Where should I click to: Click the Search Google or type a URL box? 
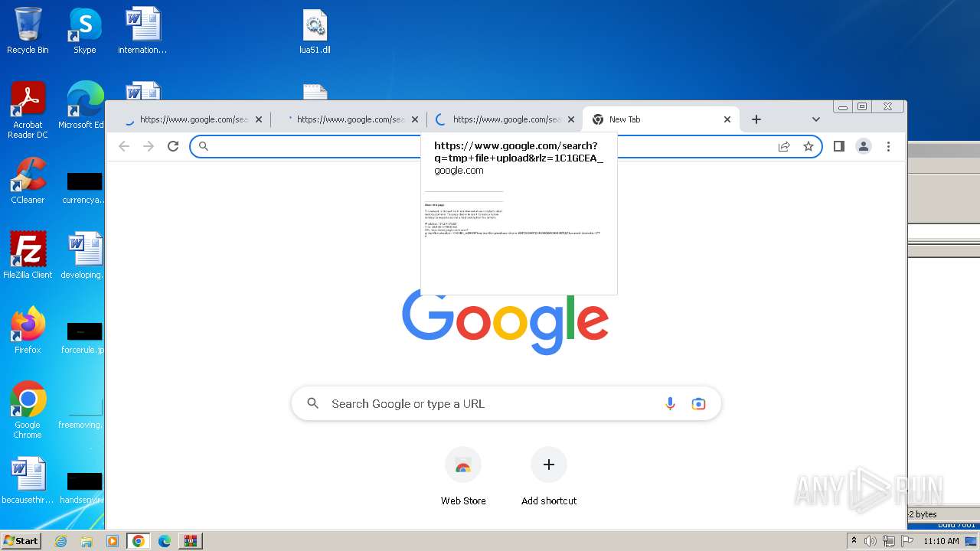[x=506, y=403]
